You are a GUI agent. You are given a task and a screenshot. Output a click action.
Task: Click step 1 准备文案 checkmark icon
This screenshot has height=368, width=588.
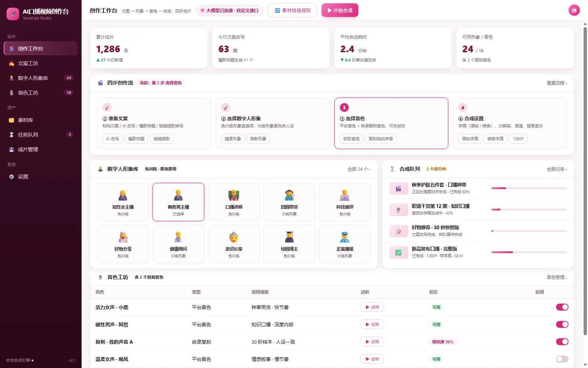107,107
